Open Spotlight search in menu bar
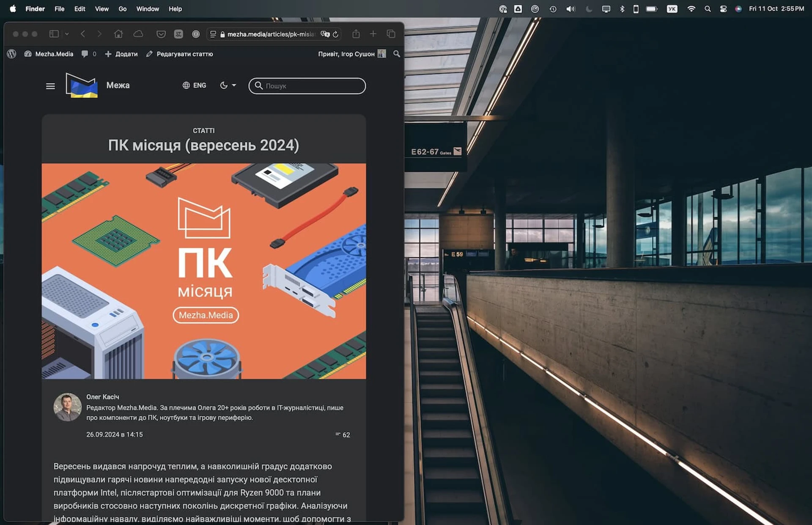The height and width of the screenshot is (525, 812). click(708, 9)
